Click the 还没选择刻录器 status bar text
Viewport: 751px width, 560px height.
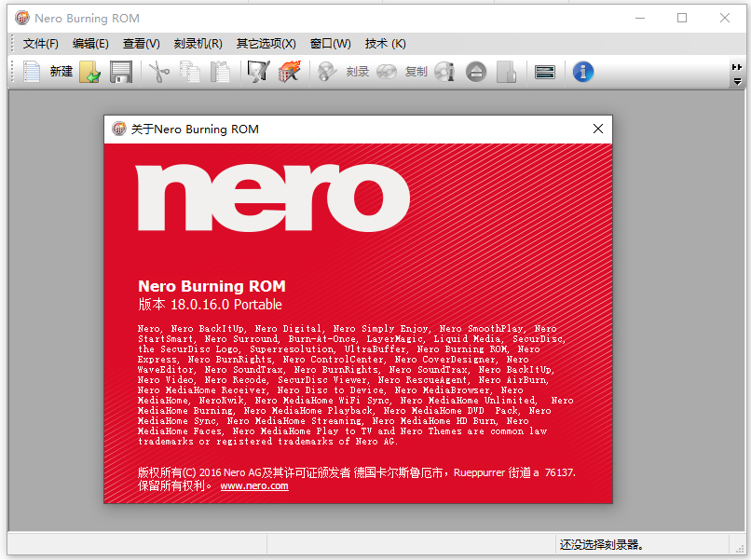[x=602, y=545]
